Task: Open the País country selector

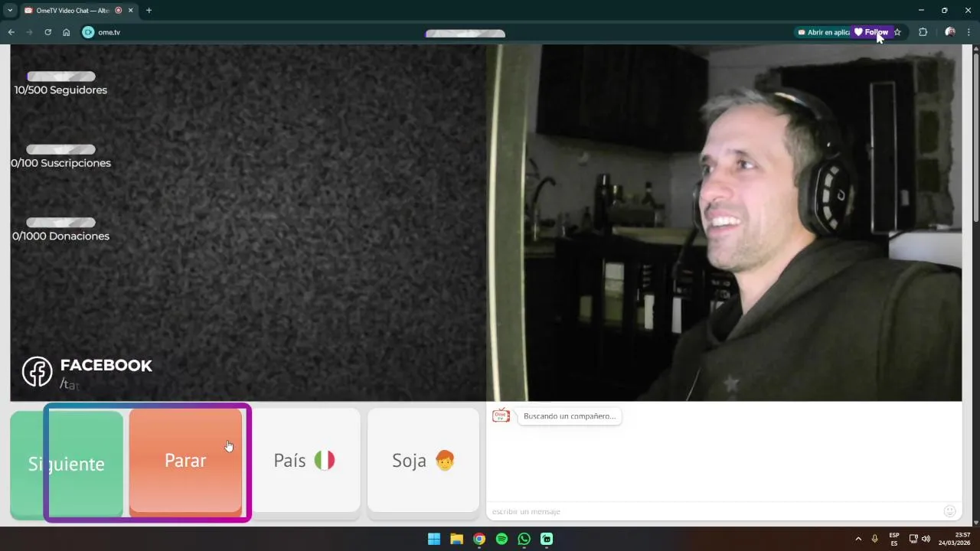Action: 305,460
